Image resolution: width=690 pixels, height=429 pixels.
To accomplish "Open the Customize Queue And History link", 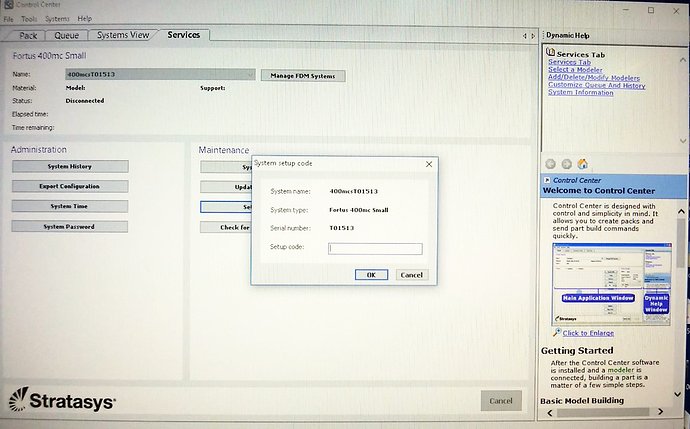I will 596,85.
